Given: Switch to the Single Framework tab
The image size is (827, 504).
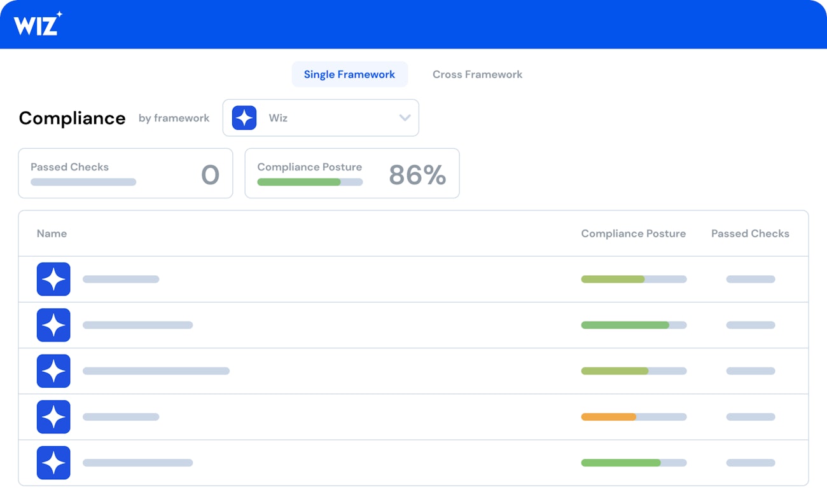Looking at the screenshot, I should tap(349, 74).
